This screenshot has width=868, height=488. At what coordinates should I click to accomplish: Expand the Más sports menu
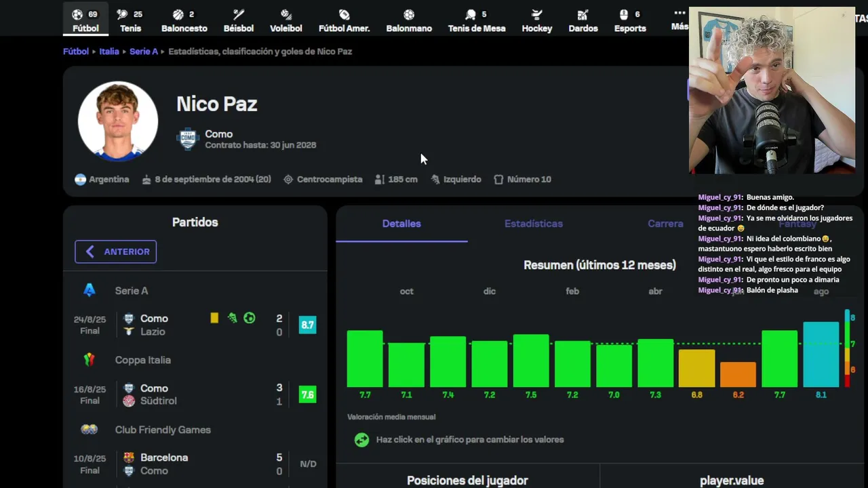(x=679, y=19)
